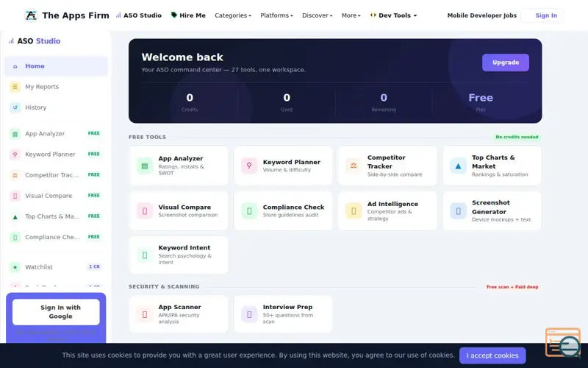The height and width of the screenshot is (368, 588).
Task: Click the Keyword Planner card title
Action: 291,162
